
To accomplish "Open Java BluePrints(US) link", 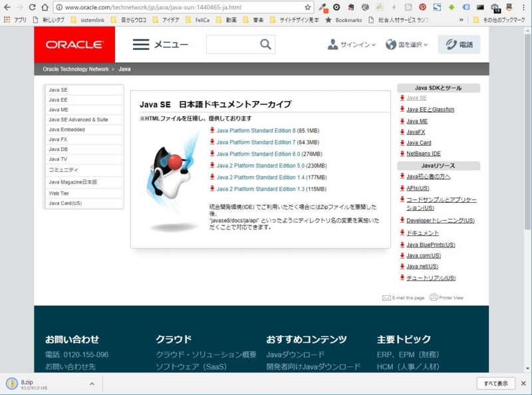I will point(431,245).
